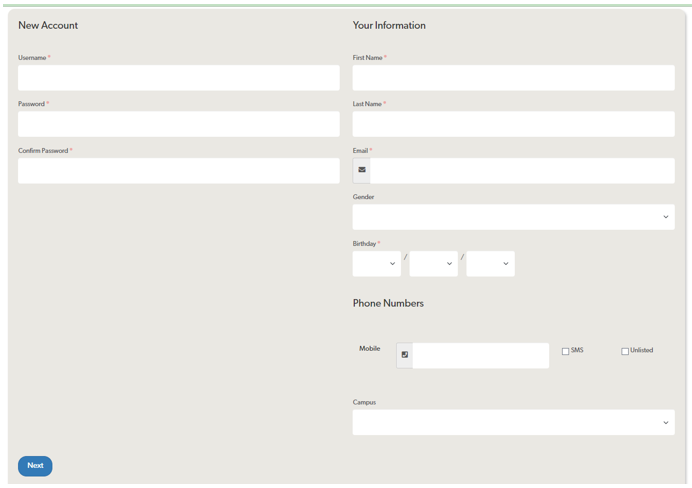This screenshot has height=488, width=692.
Task: Click the Last Name text box
Action: [x=513, y=124]
